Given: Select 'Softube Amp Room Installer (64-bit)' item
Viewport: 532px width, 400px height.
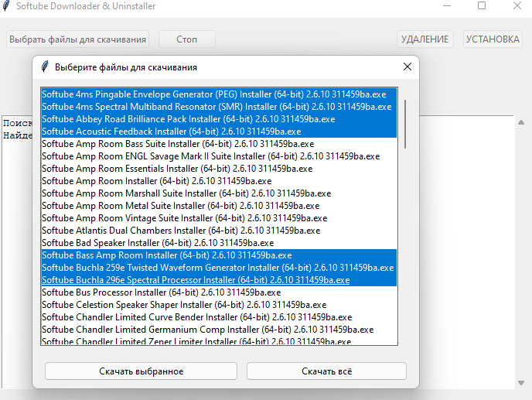Looking at the screenshot, I should pos(219,181).
